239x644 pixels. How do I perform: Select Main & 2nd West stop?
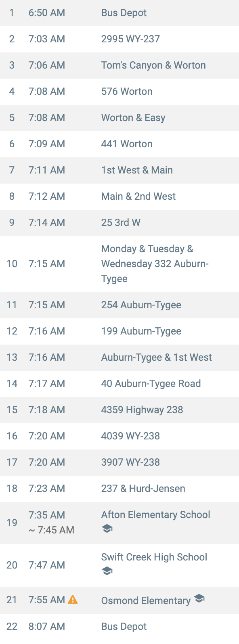(119, 197)
